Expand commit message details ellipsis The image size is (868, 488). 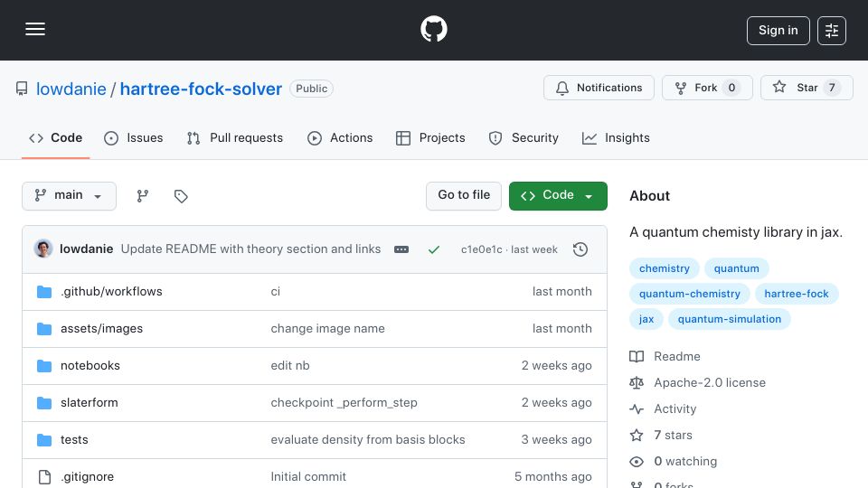pyautogui.click(x=401, y=249)
